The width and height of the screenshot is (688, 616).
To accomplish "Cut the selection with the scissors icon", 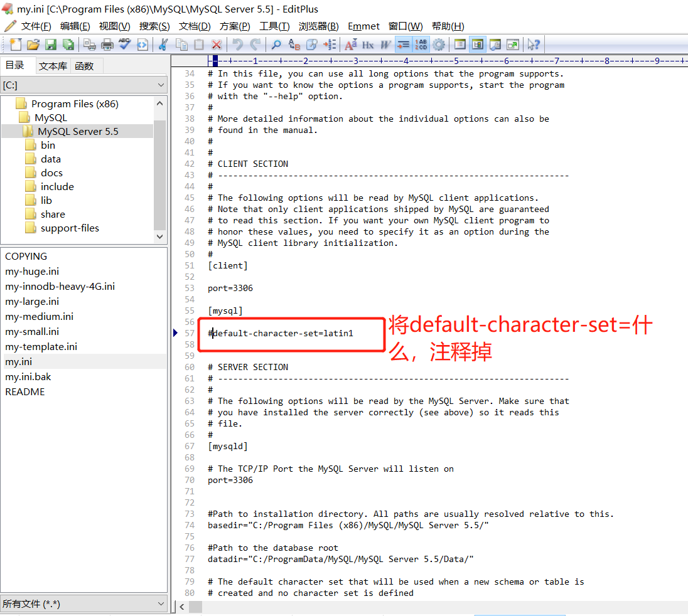I will coord(163,45).
